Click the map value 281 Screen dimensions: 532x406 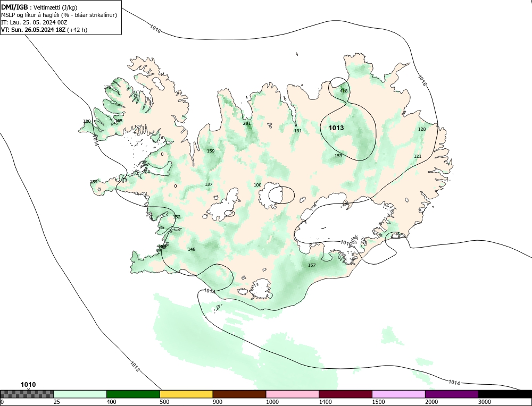247,123
